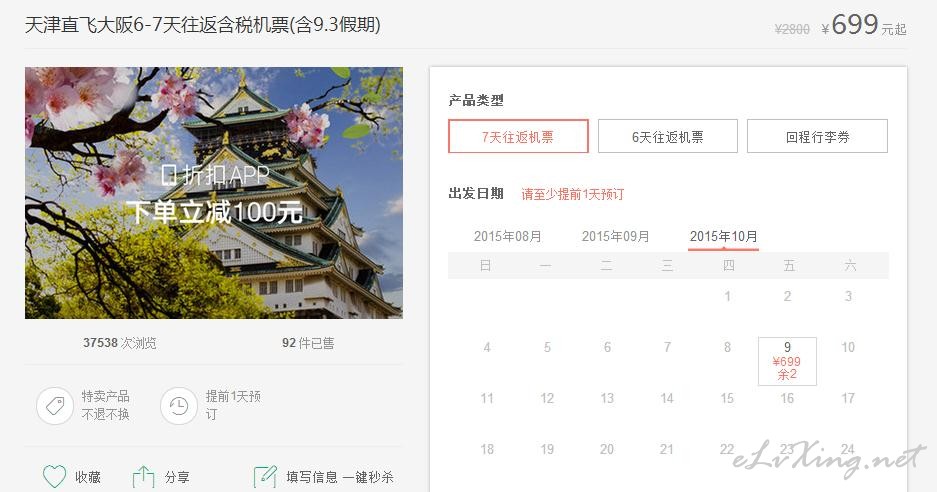The width and height of the screenshot is (937, 492).
Task: Click the fill-info pencil note icon
Action: pyautogui.click(x=265, y=477)
